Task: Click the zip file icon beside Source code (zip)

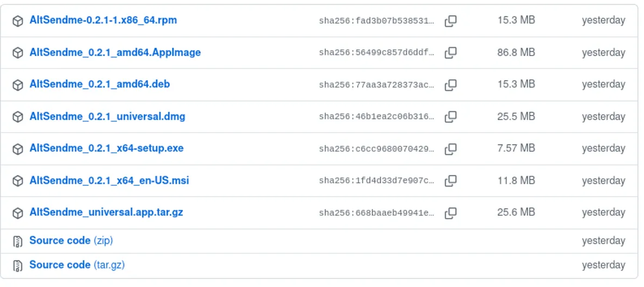Action: tap(18, 241)
